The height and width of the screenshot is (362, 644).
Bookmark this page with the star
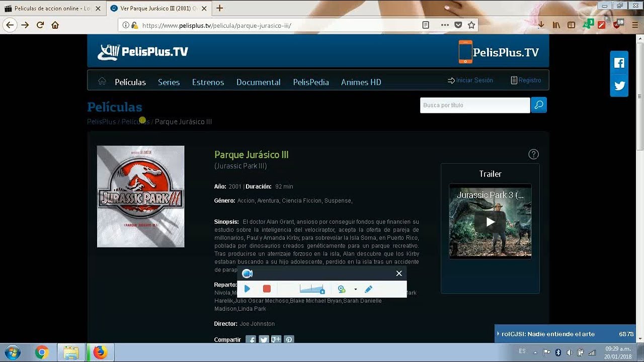tap(471, 25)
